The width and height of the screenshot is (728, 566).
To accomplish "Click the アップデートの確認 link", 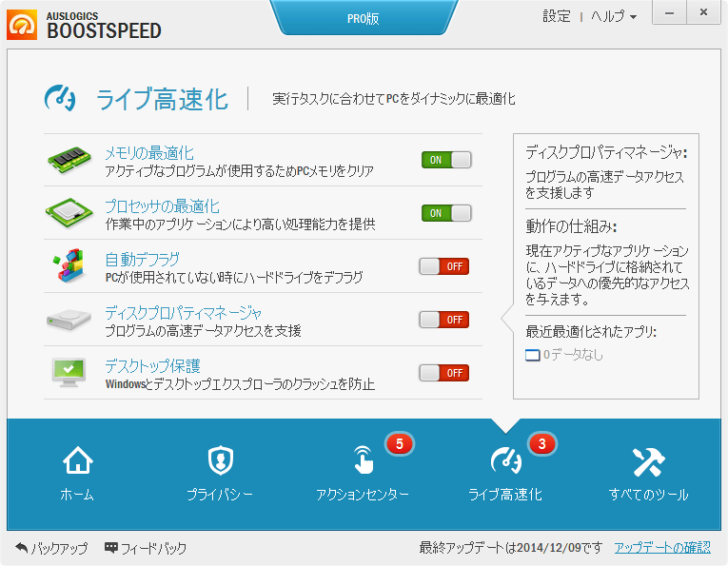I will pyautogui.click(x=662, y=547).
